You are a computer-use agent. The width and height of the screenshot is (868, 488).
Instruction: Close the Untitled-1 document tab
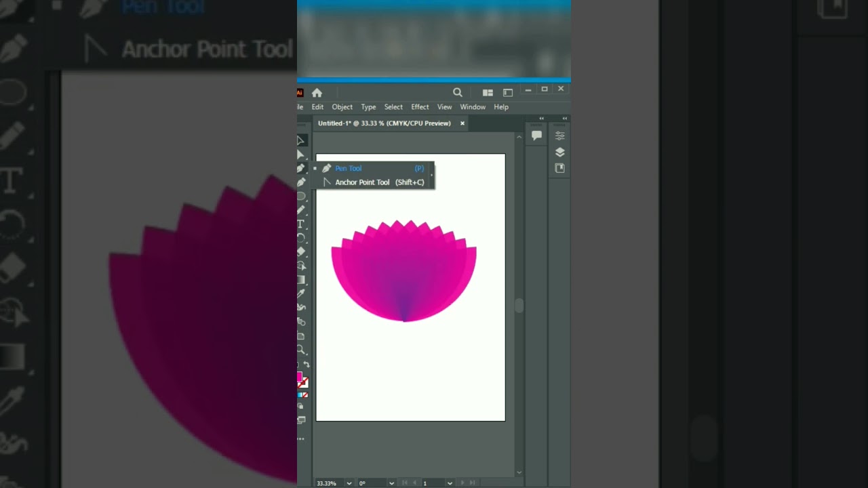click(462, 123)
